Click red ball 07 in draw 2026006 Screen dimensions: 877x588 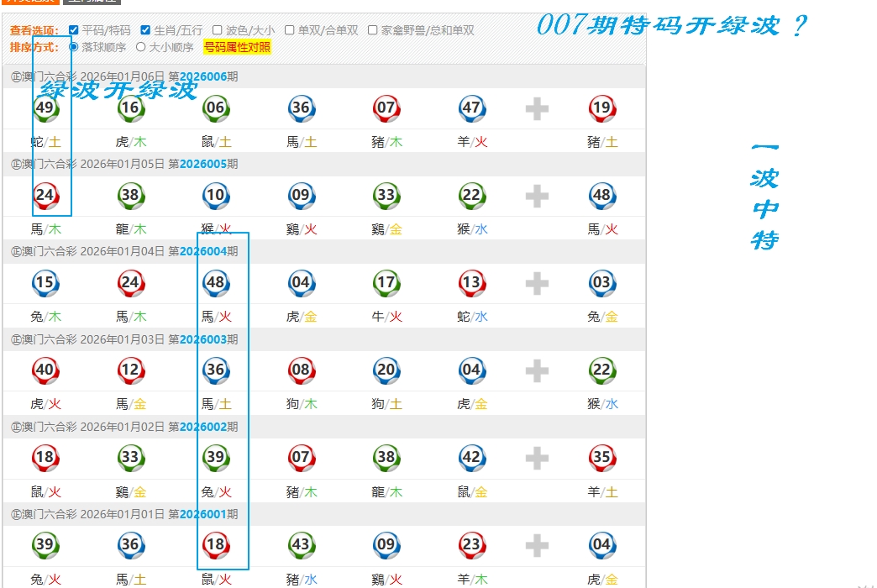[x=386, y=108]
